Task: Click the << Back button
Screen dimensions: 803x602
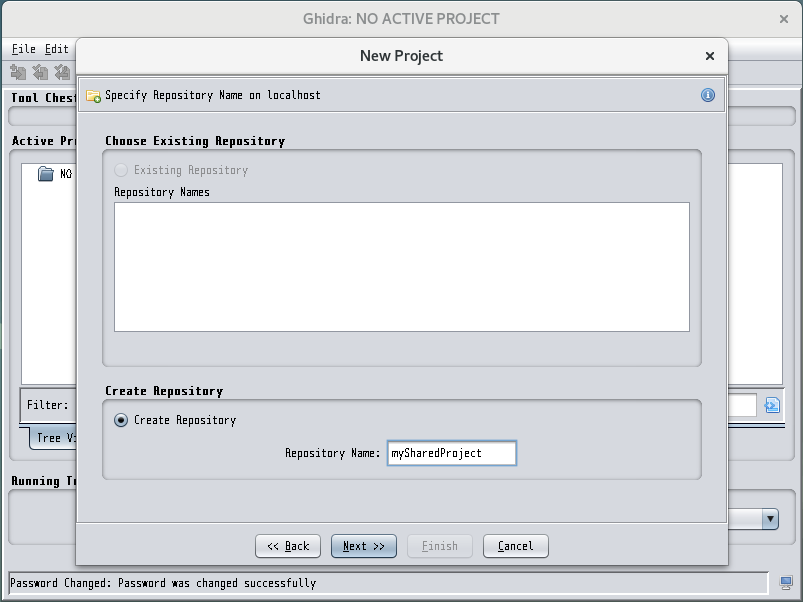Action: pyautogui.click(x=288, y=546)
